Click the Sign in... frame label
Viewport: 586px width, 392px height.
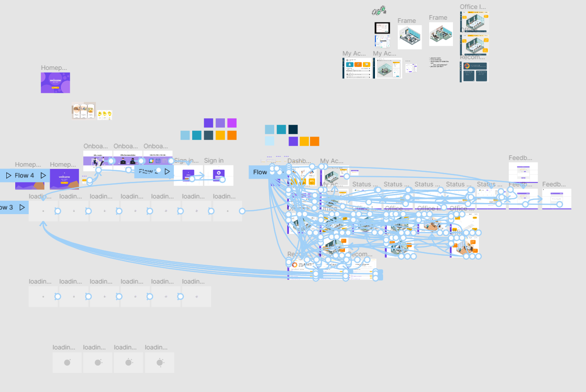pos(186,160)
